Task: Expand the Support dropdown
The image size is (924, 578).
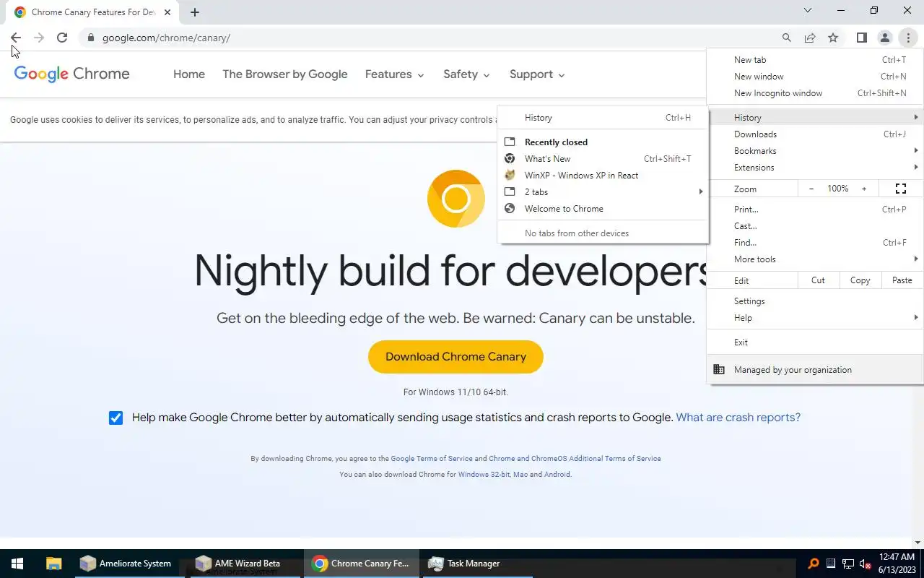Action: coord(537,74)
